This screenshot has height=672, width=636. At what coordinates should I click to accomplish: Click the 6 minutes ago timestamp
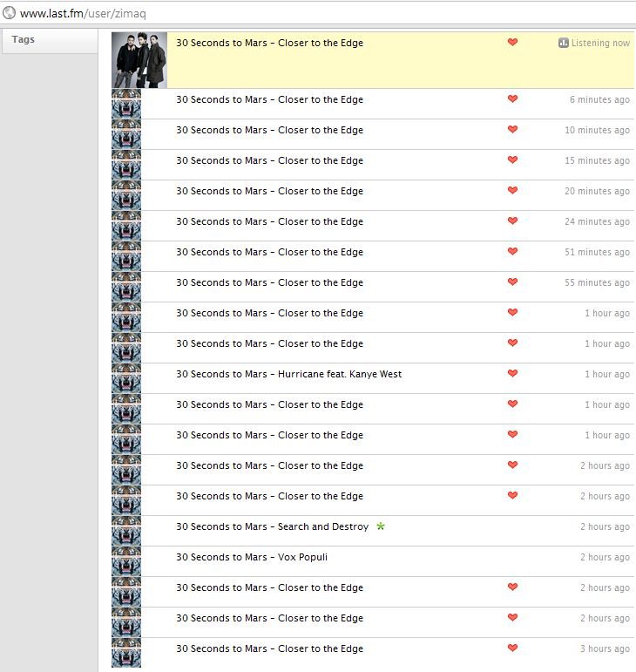coord(599,99)
